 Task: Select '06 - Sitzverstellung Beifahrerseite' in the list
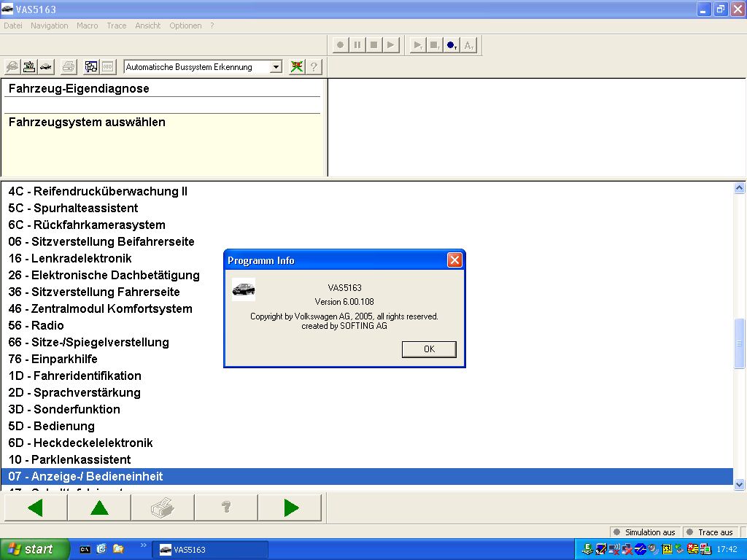coord(367,241)
